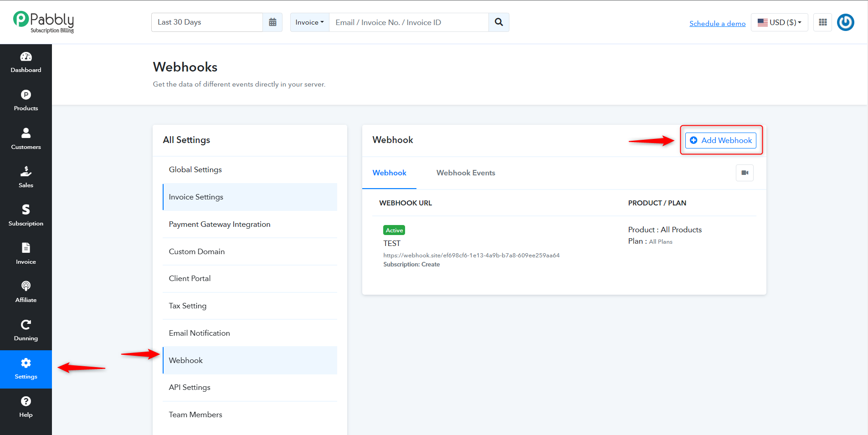
Task: Switch to the Webhook Events tab
Action: (466, 173)
